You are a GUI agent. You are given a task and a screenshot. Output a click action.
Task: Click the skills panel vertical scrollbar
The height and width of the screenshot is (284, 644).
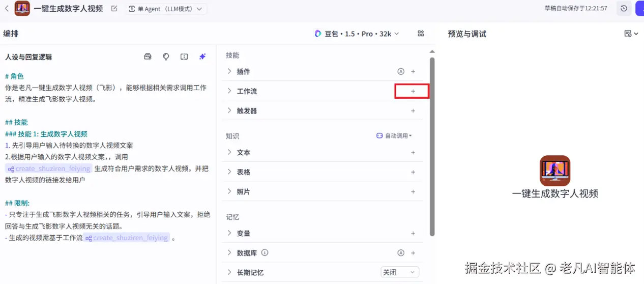432,147
